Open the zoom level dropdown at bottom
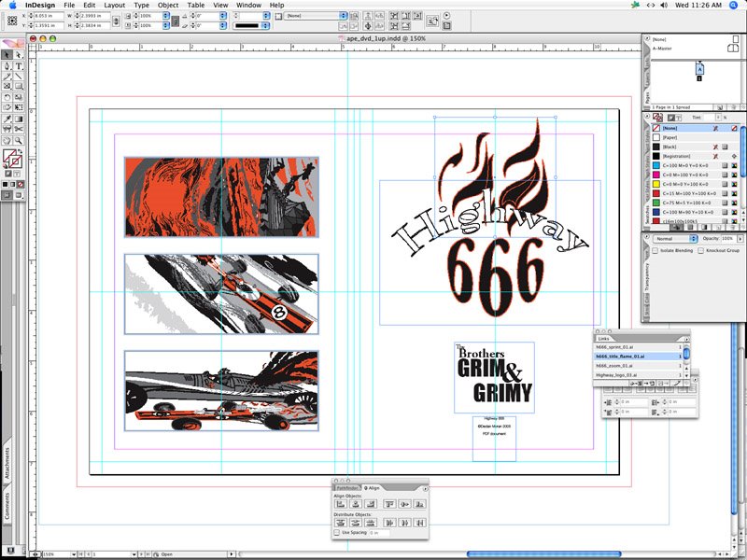The height and width of the screenshot is (560, 747). coord(74,554)
